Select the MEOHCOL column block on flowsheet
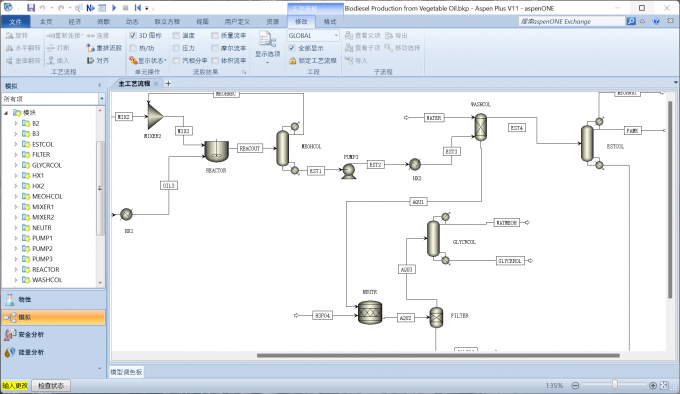 [x=282, y=148]
